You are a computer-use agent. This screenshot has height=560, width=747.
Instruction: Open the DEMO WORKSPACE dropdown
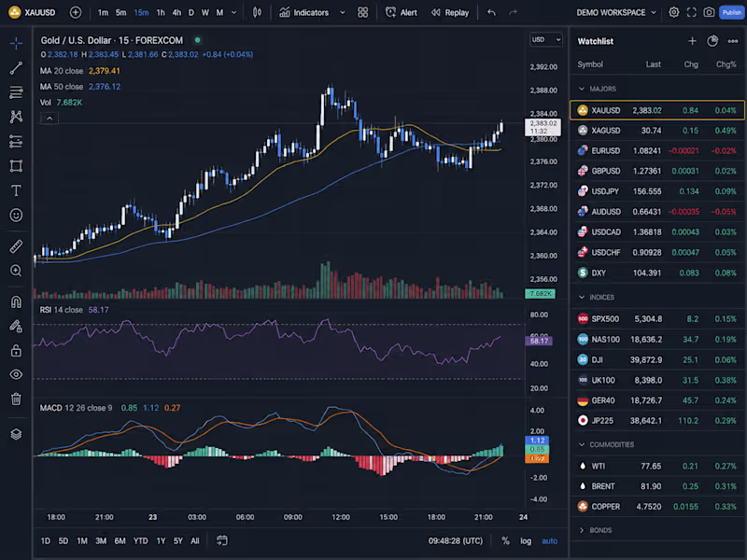(616, 12)
